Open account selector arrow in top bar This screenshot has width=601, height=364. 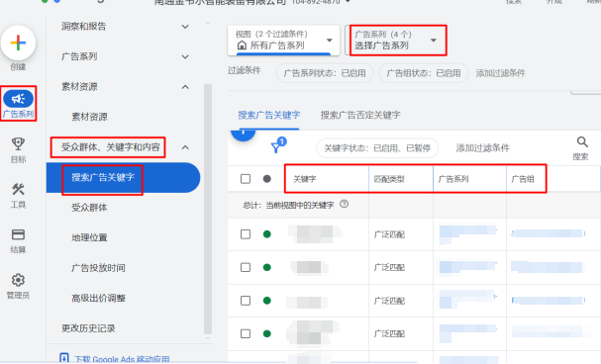click(348, 2)
